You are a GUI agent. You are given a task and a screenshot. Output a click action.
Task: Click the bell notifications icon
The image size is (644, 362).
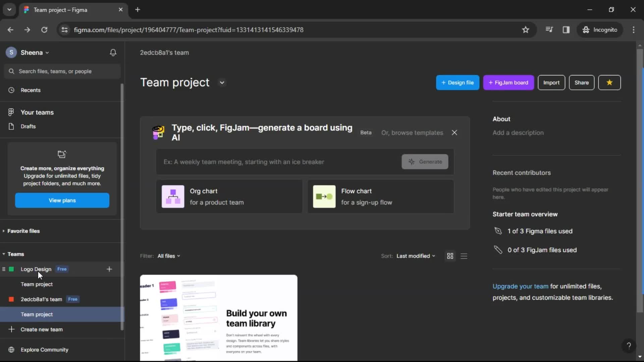pyautogui.click(x=113, y=53)
